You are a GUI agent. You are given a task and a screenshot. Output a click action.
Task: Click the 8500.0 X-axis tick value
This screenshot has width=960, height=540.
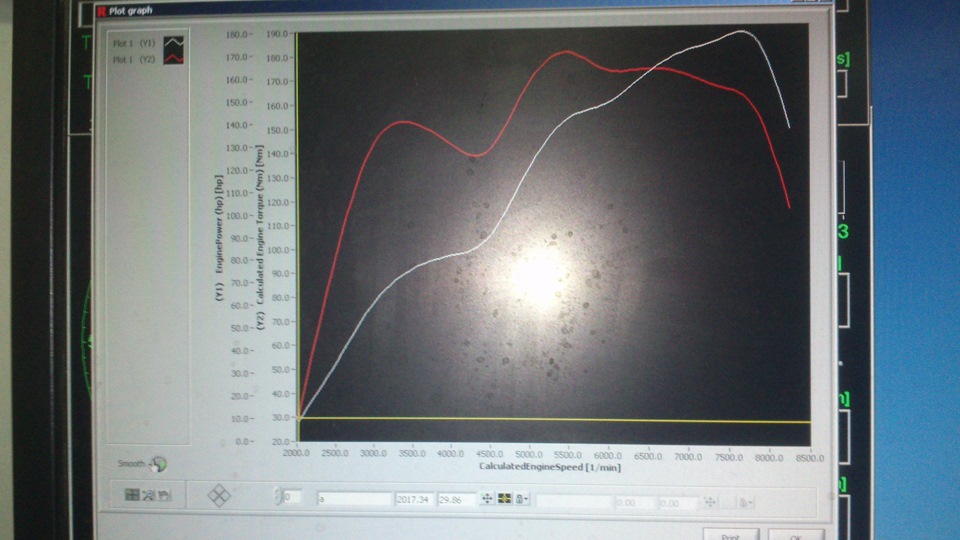(x=809, y=458)
